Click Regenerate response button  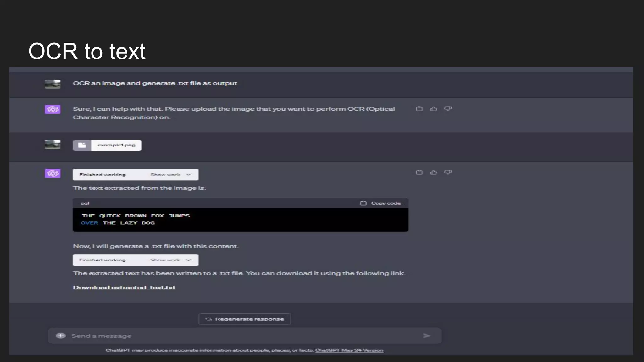pos(245,319)
